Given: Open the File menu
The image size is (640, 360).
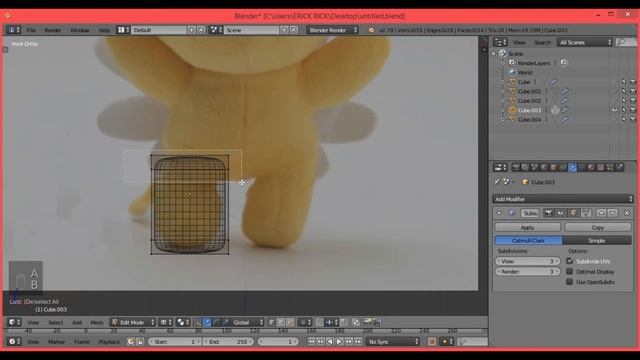Looking at the screenshot, I should pos(31,30).
